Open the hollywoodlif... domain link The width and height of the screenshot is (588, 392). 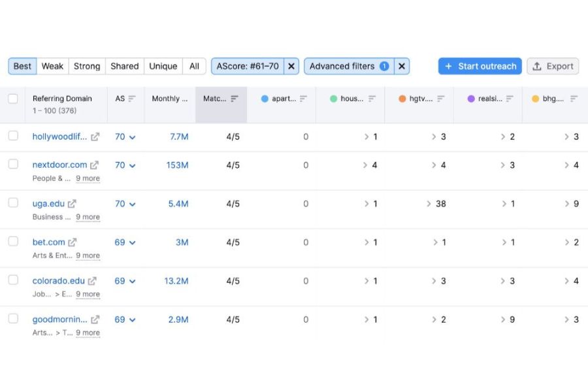pyautogui.click(x=59, y=137)
